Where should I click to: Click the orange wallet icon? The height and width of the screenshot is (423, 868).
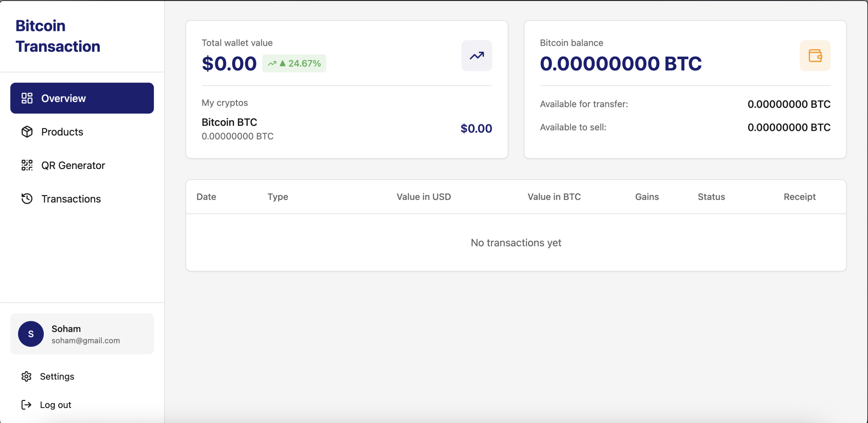coord(815,56)
